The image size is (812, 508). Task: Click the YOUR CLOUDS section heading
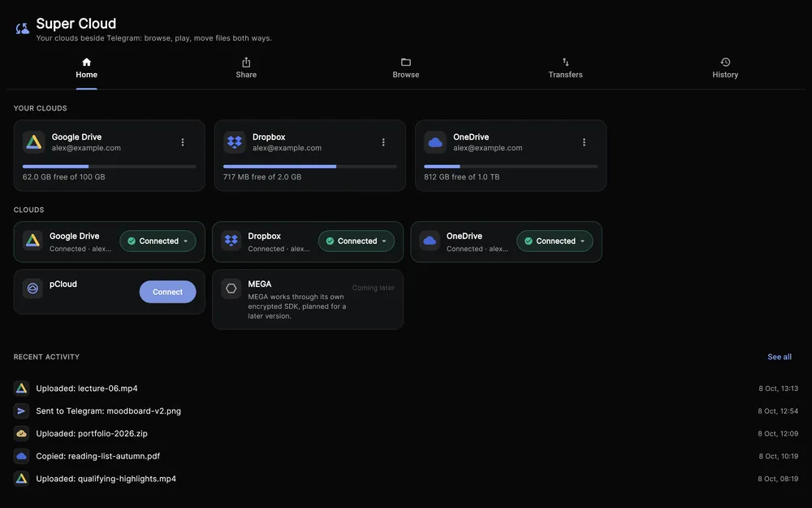click(40, 108)
